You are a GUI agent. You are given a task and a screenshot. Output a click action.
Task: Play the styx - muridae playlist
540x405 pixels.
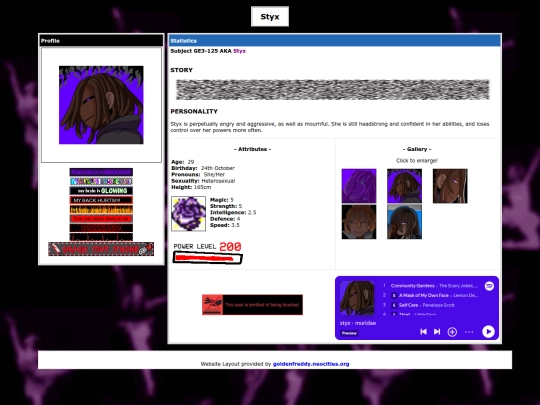[488, 332]
